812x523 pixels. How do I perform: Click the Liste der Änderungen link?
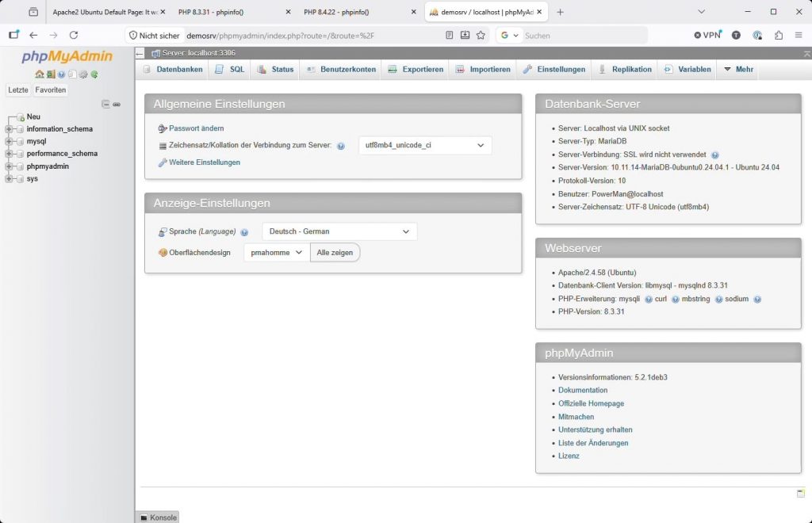[x=593, y=443]
